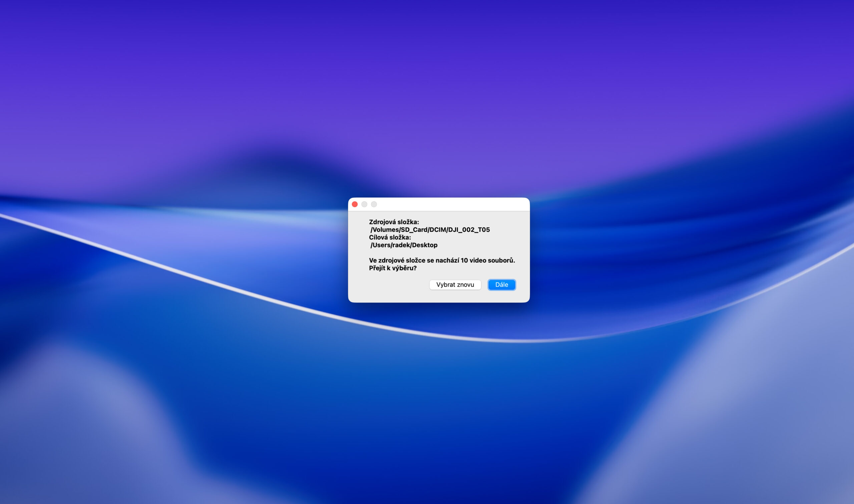The height and width of the screenshot is (504, 854).
Task: Click the /Volumes/SD_Card/DCIM/DJI_002_T05 source path text
Action: tap(430, 229)
